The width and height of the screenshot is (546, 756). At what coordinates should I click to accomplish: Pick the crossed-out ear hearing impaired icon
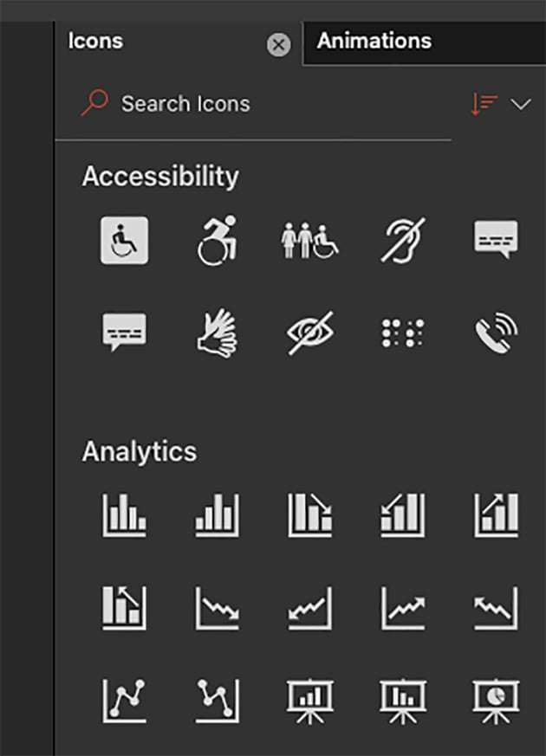coord(403,240)
